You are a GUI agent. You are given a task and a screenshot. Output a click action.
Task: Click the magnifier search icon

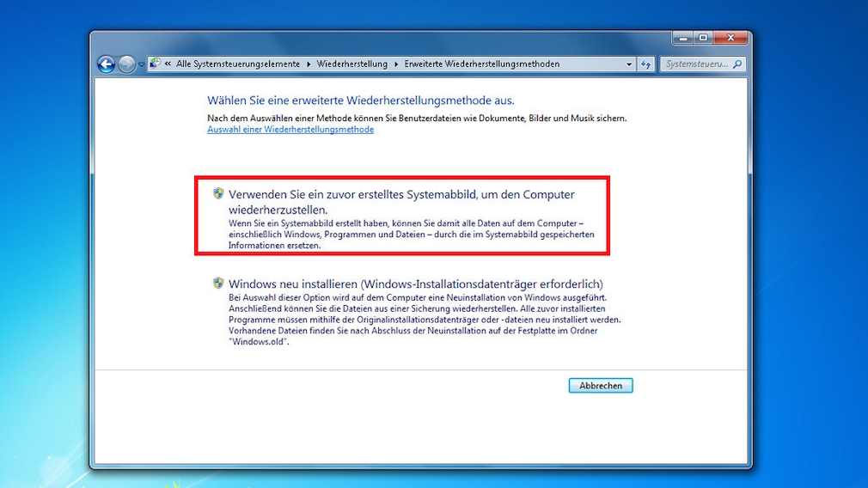point(737,64)
